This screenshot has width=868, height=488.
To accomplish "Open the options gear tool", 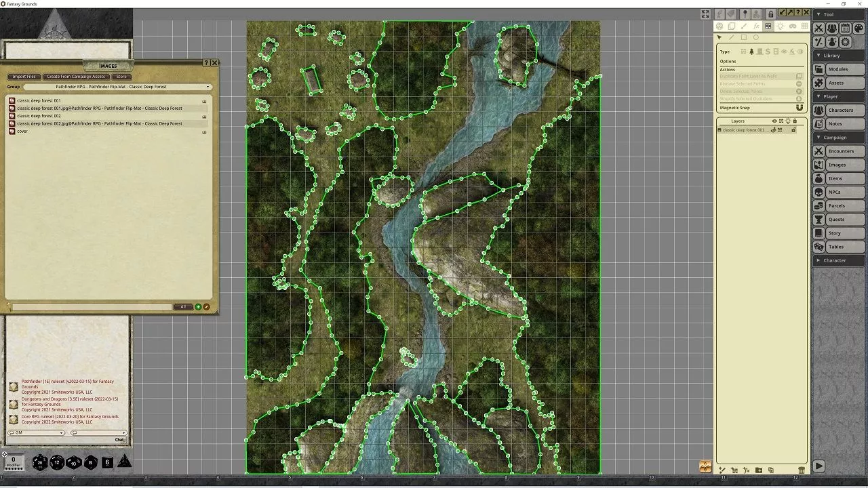I will point(845,42).
